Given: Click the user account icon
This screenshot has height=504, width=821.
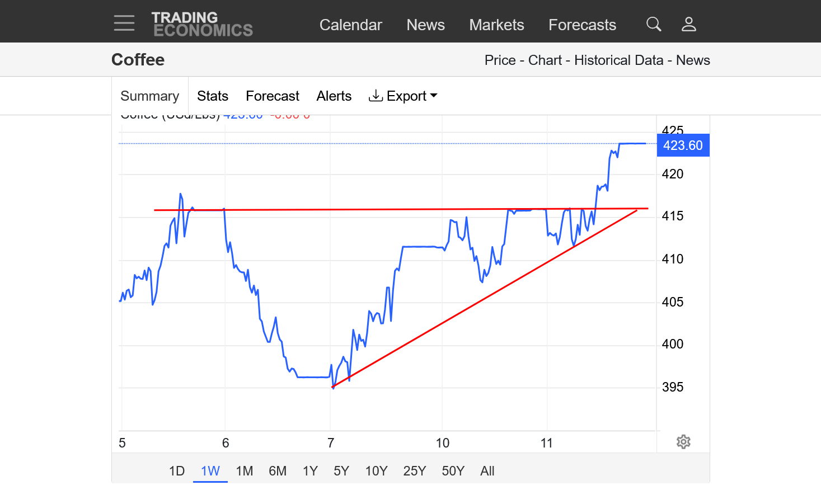Looking at the screenshot, I should point(688,24).
